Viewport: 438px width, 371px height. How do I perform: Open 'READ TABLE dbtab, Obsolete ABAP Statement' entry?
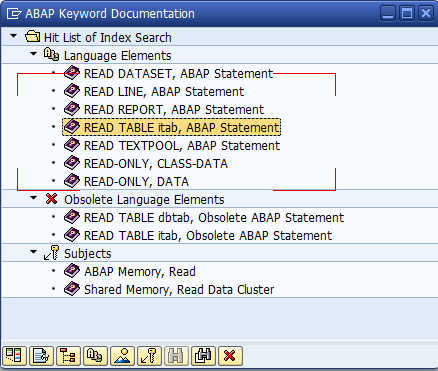click(214, 218)
